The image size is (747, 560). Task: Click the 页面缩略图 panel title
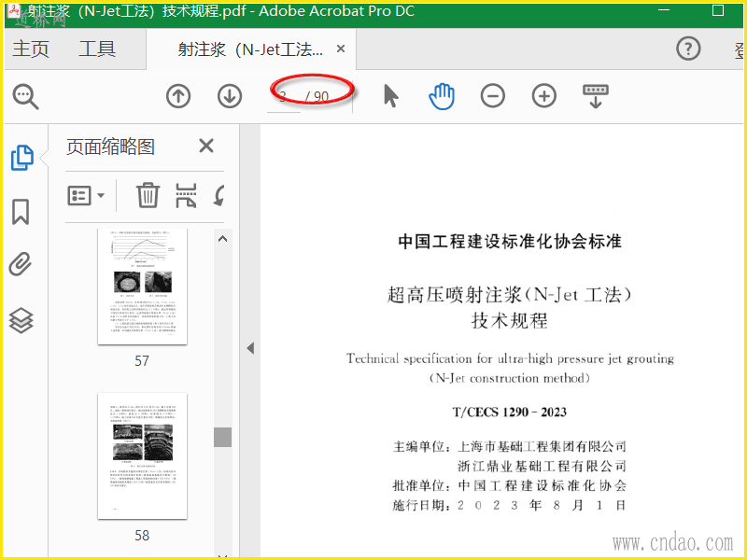[x=110, y=147]
